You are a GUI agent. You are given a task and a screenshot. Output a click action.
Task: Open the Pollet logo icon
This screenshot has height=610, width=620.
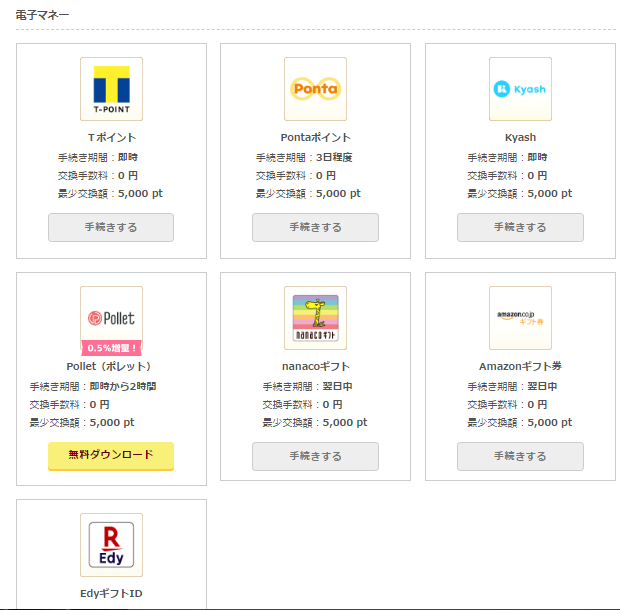(112, 317)
